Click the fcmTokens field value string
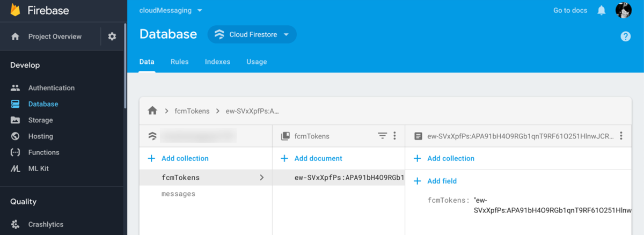 [553, 205]
